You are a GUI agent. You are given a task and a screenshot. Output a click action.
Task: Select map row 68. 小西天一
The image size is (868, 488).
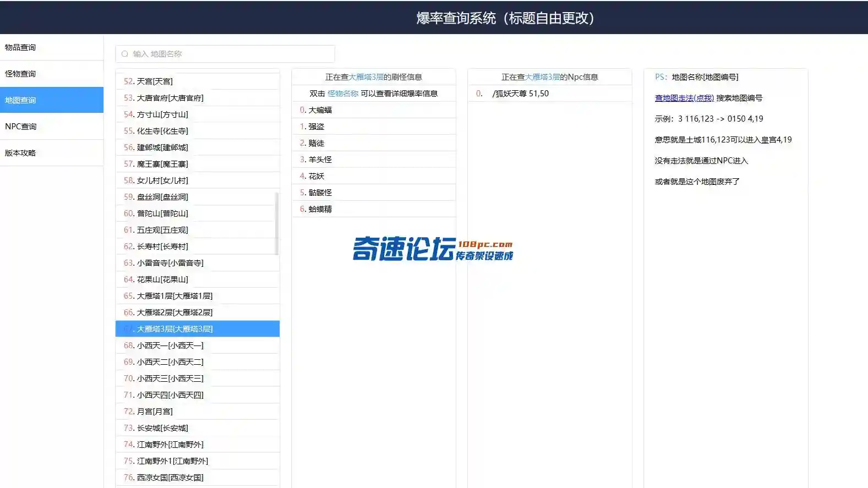[x=198, y=346]
